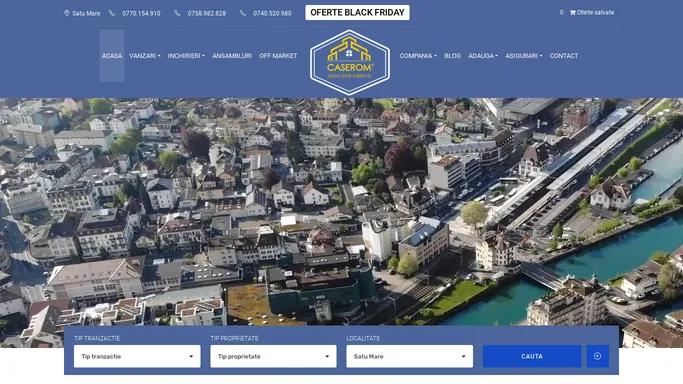The image size is (683, 384).
Task: Click the CAUTA search button
Action: (x=532, y=356)
